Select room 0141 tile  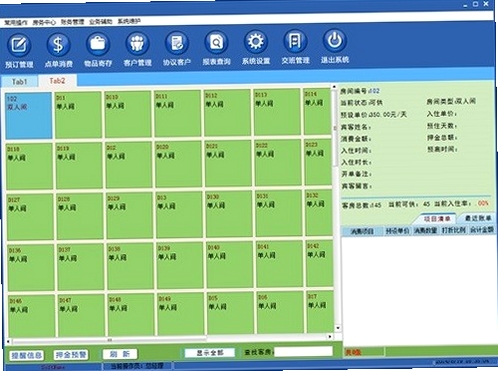[x=279, y=264]
